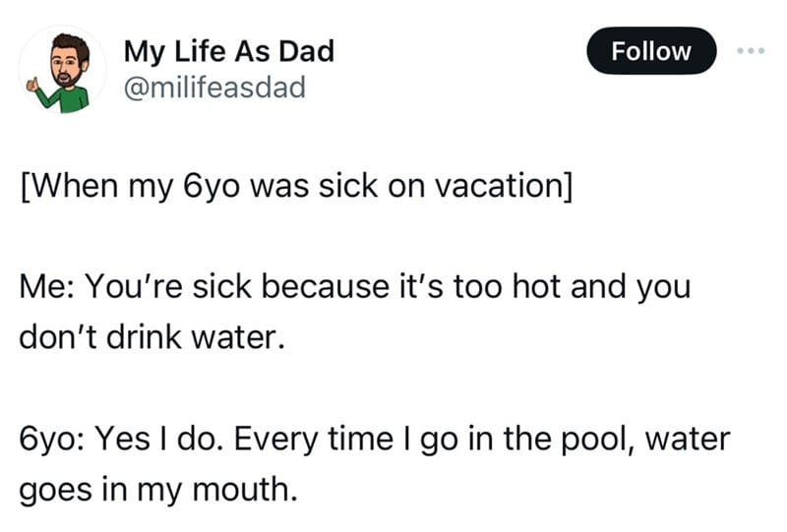The width and height of the screenshot is (787, 532).
Task: Click the word Every in the reply line
Action: 275,440
